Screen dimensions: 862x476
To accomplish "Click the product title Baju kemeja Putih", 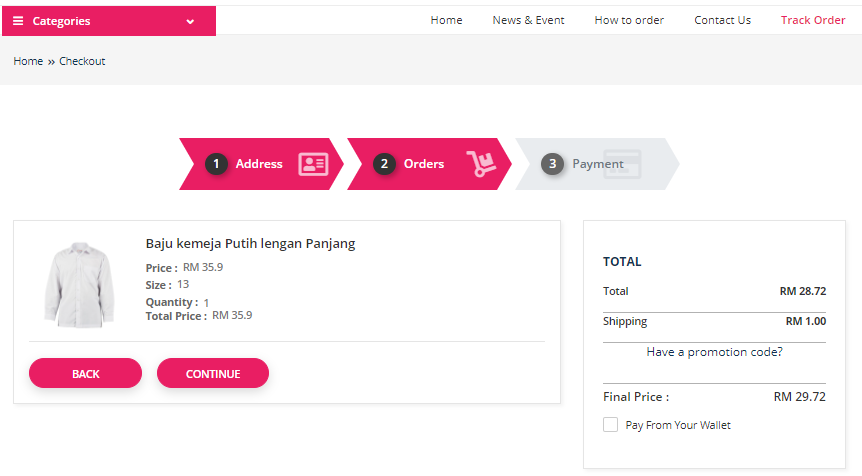I will (x=250, y=243).
